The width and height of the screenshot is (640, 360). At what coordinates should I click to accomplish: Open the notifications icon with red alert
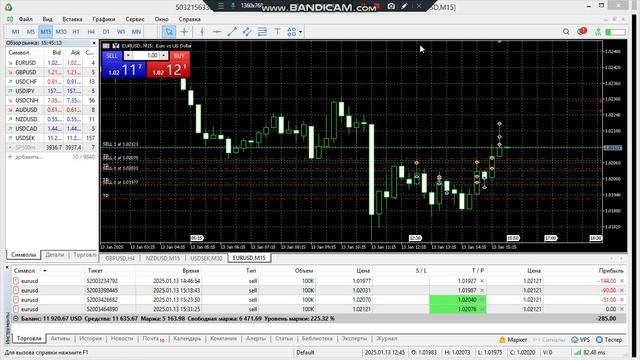pyautogui.click(x=581, y=31)
